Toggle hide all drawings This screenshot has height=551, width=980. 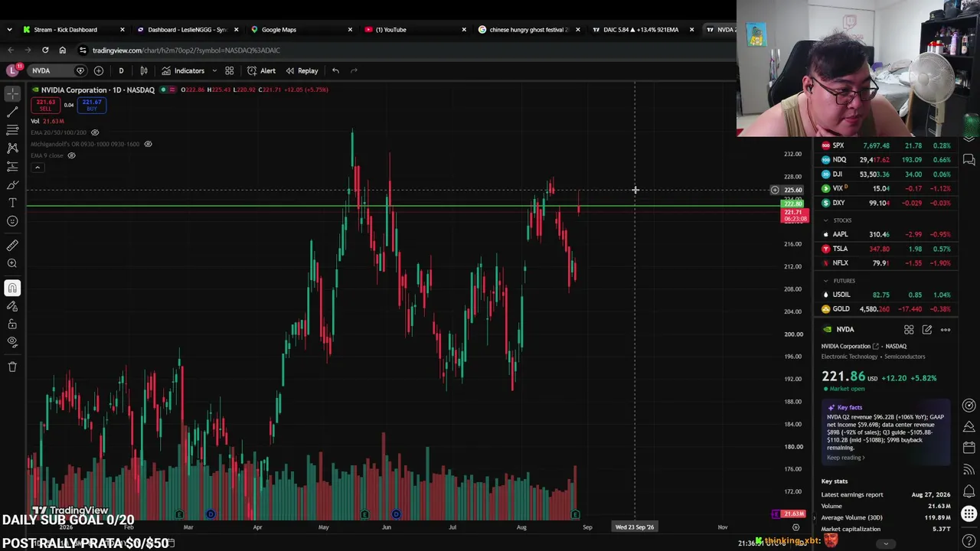pos(12,342)
